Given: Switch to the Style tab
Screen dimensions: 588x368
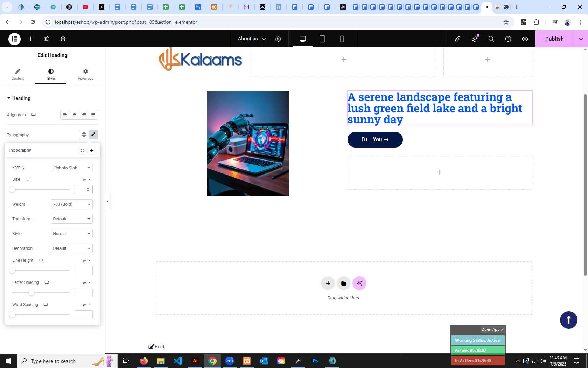Looking at the screenshot, I should tap(51, 74).
